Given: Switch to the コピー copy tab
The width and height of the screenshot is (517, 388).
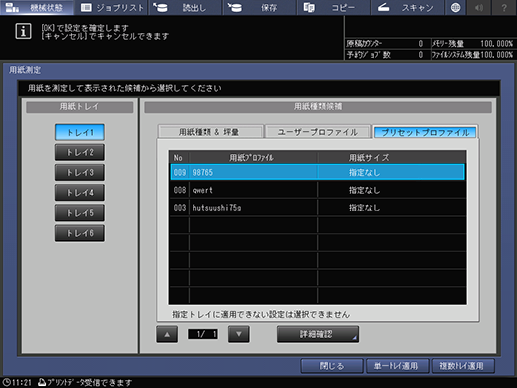Looking at the screenshot, I should coord(334,7).
